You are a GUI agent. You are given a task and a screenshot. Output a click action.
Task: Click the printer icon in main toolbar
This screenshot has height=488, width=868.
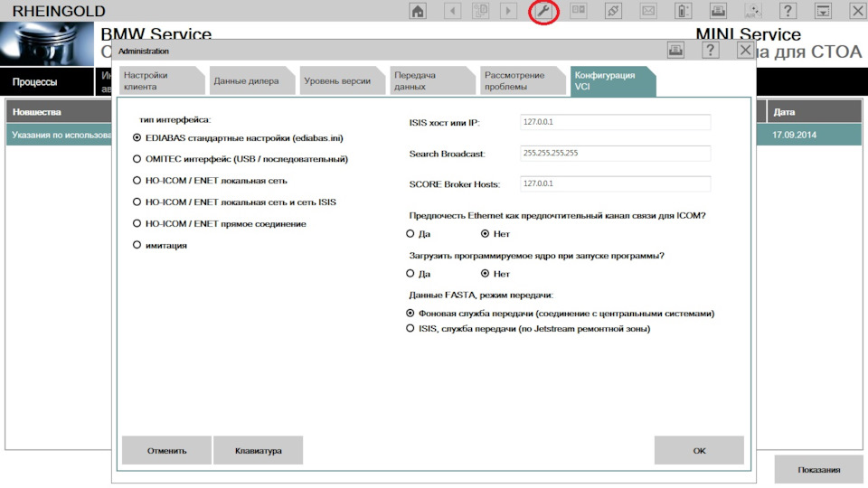pyautogui.click(x=718, y=11)
